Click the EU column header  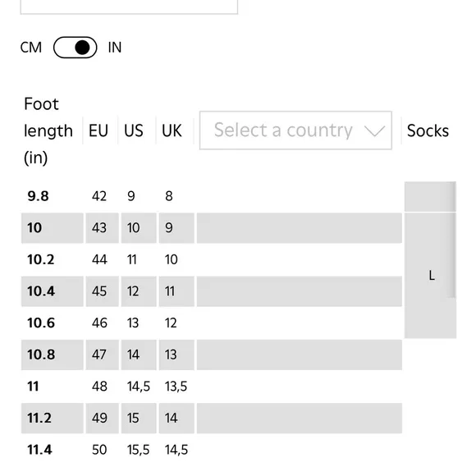coord(98,130)
